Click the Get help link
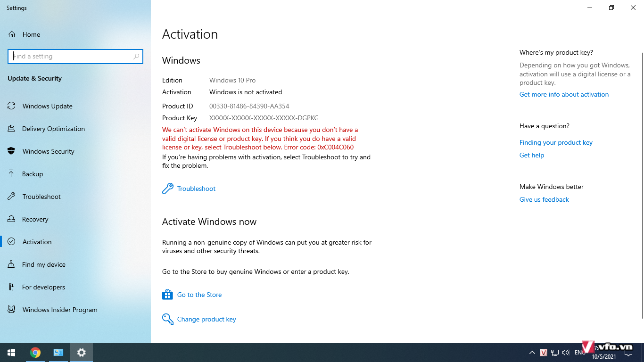 click(532, 155)
